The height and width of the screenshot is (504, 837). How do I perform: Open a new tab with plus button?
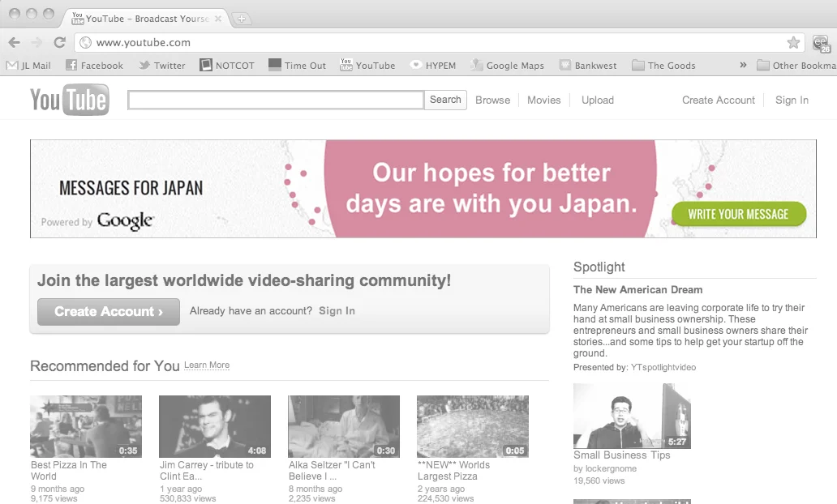241,19
